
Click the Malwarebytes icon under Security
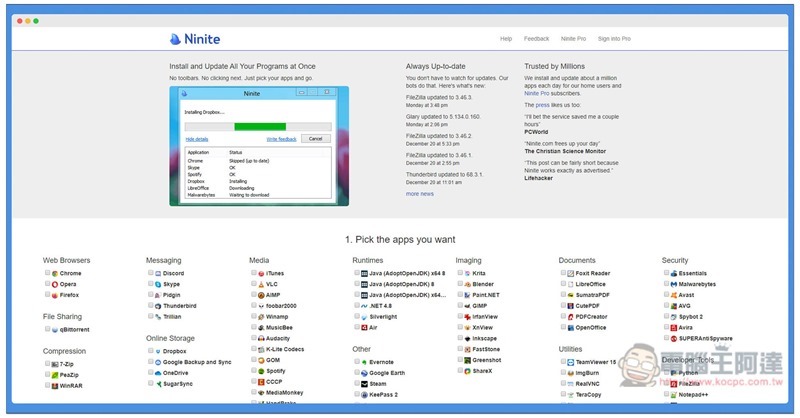(673, 284)
